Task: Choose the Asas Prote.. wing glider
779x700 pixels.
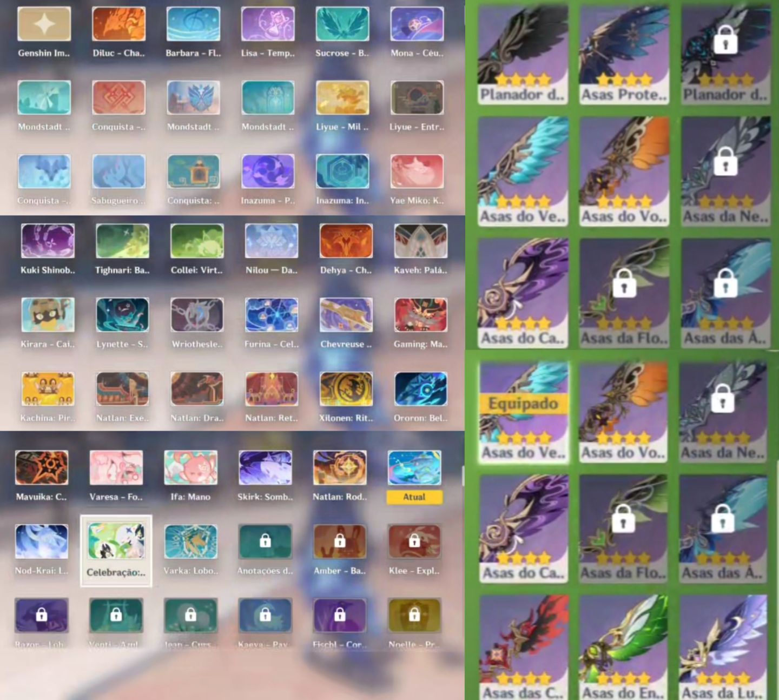Action: 624,54
